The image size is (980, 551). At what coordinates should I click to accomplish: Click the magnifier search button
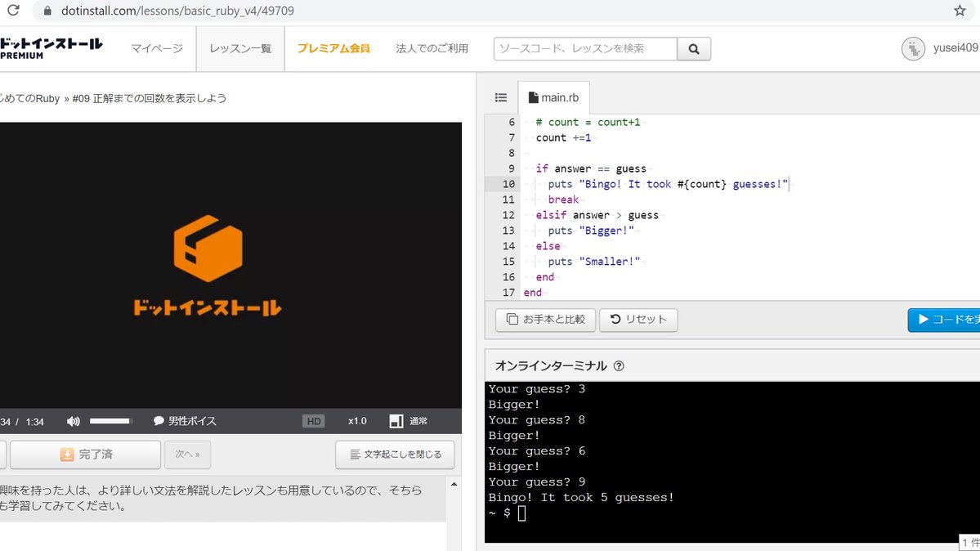click(694, 49)
